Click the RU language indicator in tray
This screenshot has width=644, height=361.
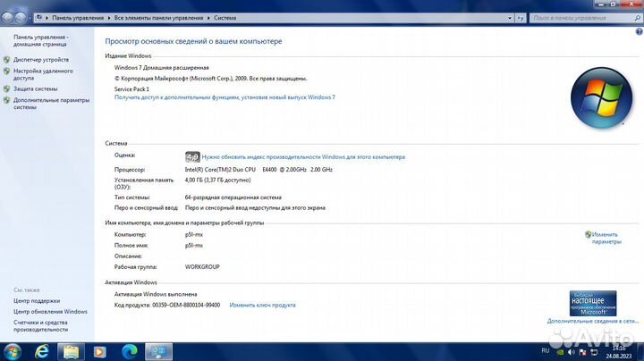click(545, 350)
